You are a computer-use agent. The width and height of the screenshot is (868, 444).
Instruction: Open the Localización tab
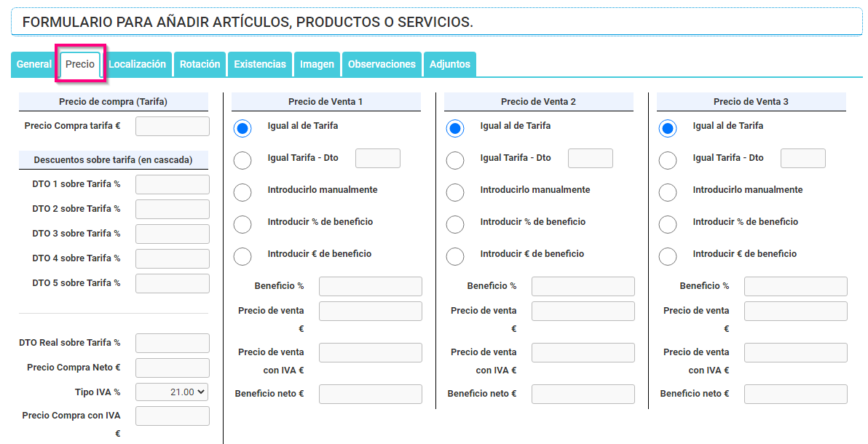point(138,64)
